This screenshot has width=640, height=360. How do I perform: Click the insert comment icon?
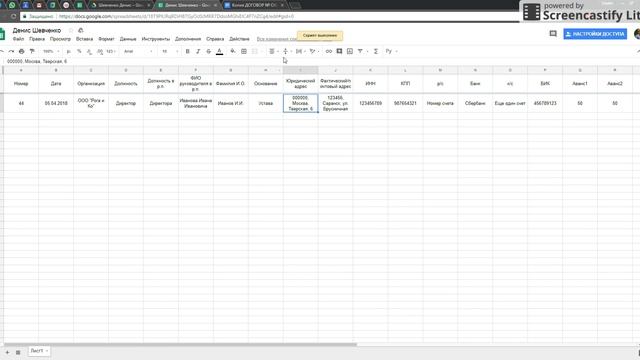[339, 51]
